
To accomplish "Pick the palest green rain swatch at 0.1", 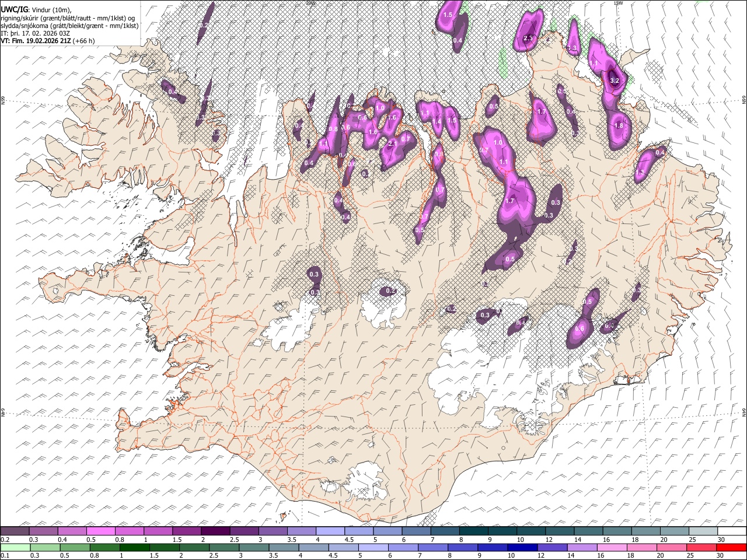I will pyautogui.click(x=15, y=547).
